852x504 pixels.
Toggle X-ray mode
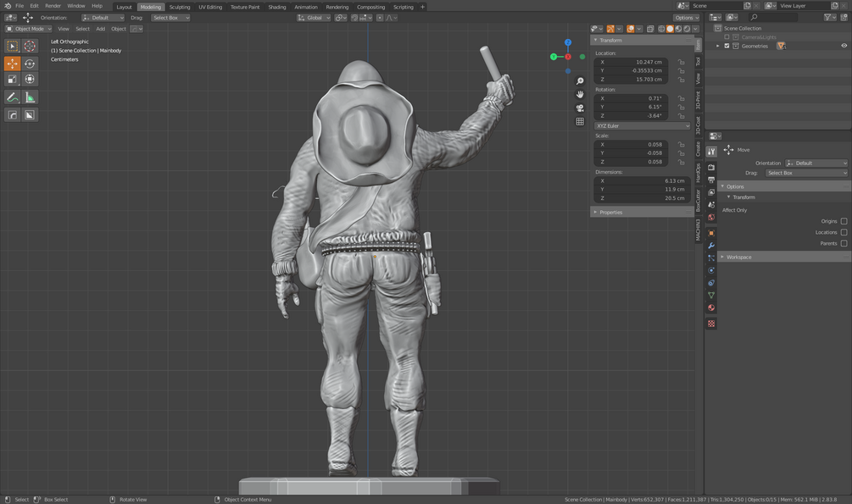tap(650, 29)
